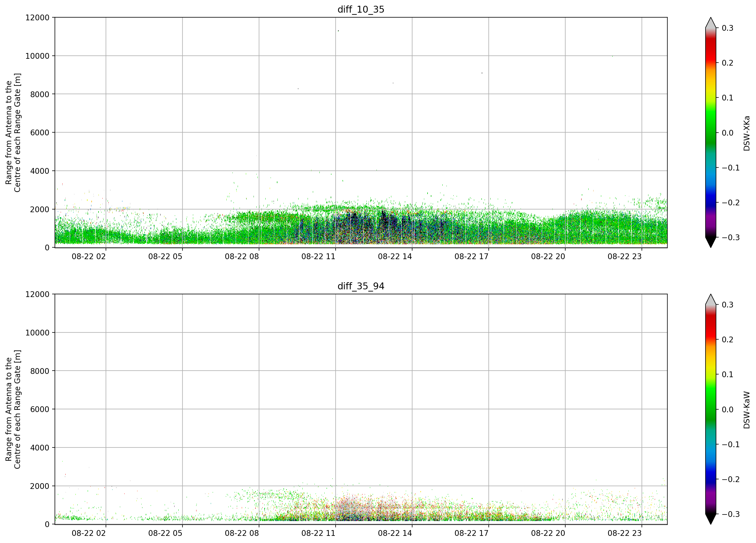Click the diff_10_35 plot title
The height and width of the screenshot is (543, 756).
pos(361,9)
